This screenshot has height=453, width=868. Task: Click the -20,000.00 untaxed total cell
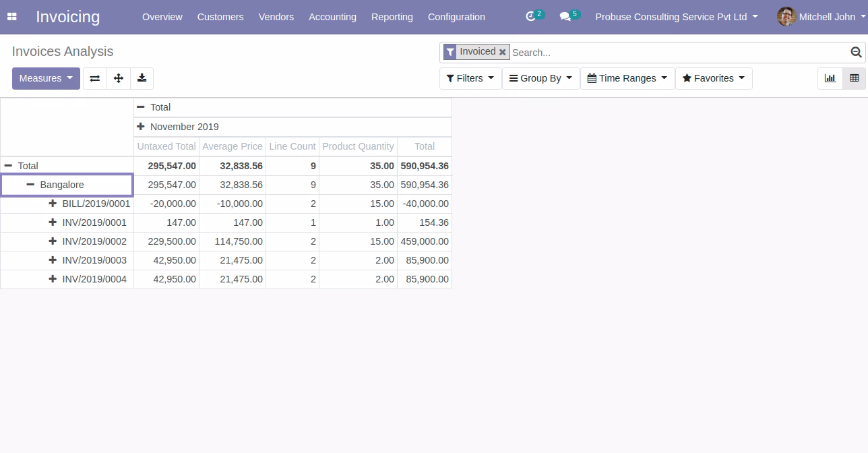[x=166, y=204]
